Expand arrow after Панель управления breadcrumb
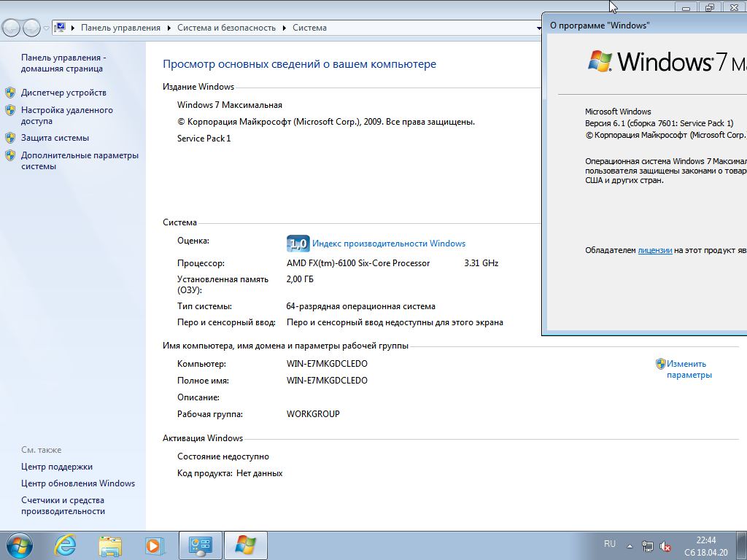 [x=169, y=28]
